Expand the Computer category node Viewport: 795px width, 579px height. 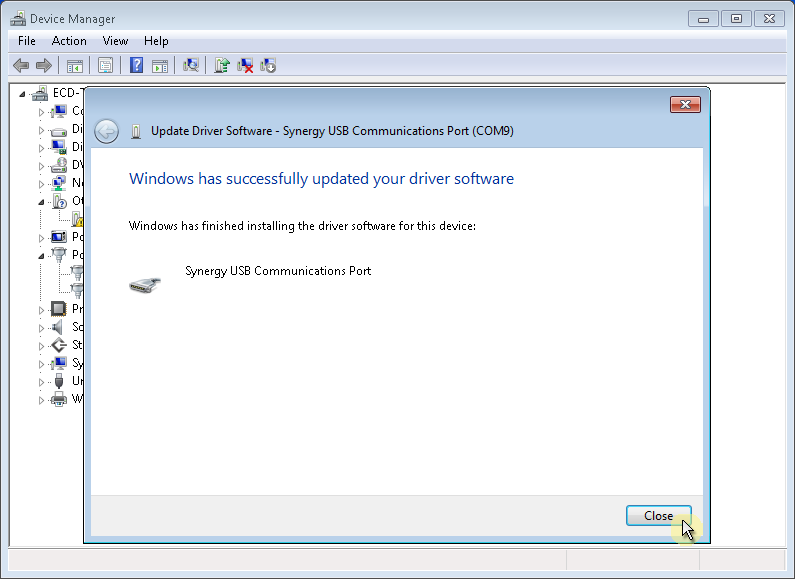[41, 112]
